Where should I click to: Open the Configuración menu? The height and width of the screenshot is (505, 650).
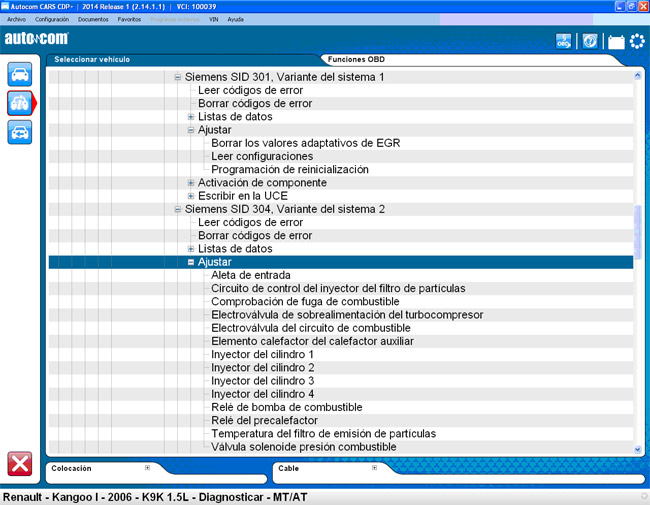pos(52,19)
